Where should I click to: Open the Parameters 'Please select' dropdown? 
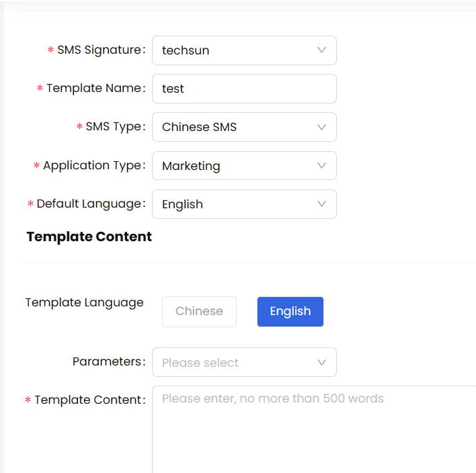tap(235, 363)
